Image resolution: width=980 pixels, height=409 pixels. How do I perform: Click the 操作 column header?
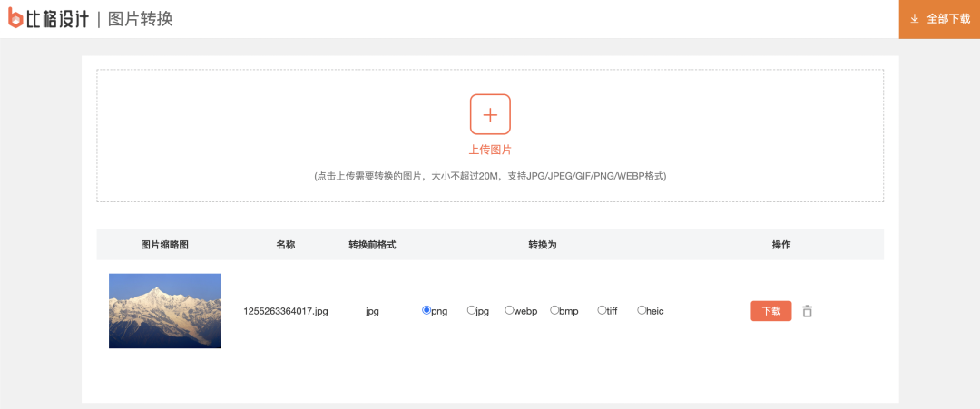(781, 245)
